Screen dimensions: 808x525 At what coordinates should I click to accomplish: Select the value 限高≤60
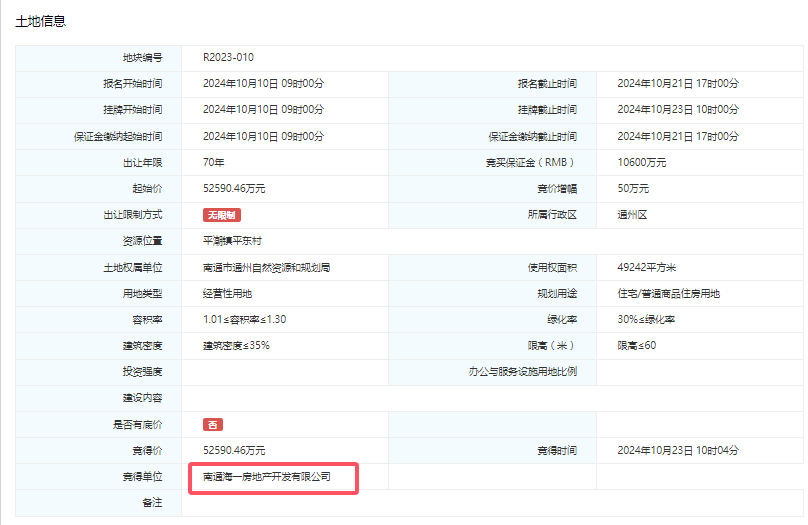[637, 346]
